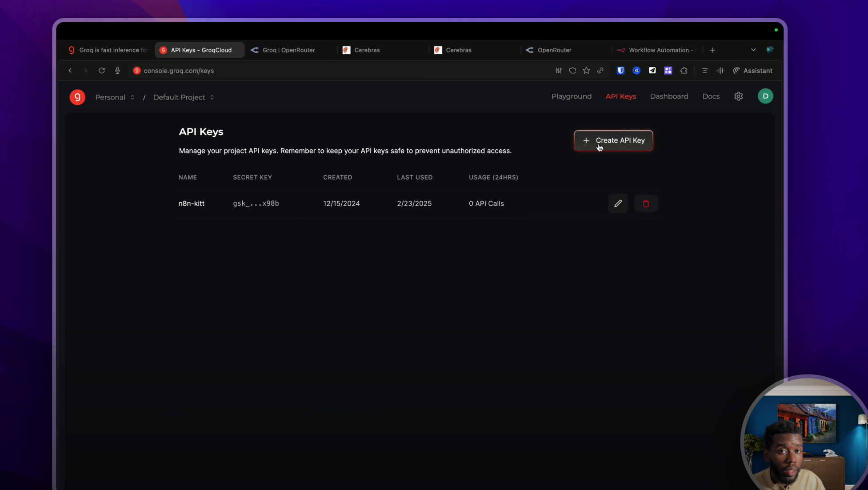868x490 pixels.
Task: Bookmark this page with the star
Action: point(586,71)
